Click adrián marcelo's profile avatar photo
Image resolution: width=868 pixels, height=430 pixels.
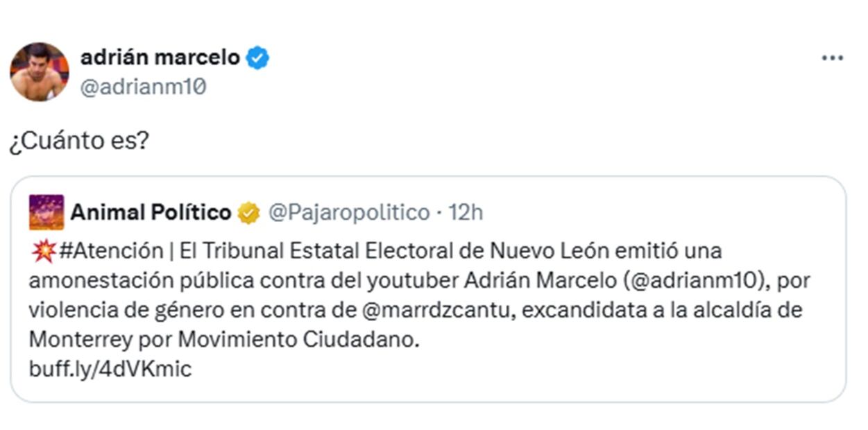click(39, 72)
